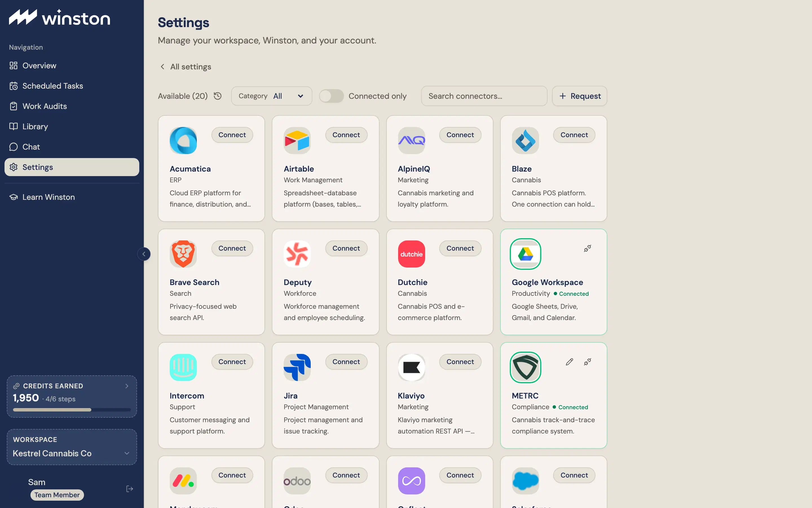This screenshot has width=812, height=508.
Task: Click the Google Workspace Connected status
Action: pos(571,294)
